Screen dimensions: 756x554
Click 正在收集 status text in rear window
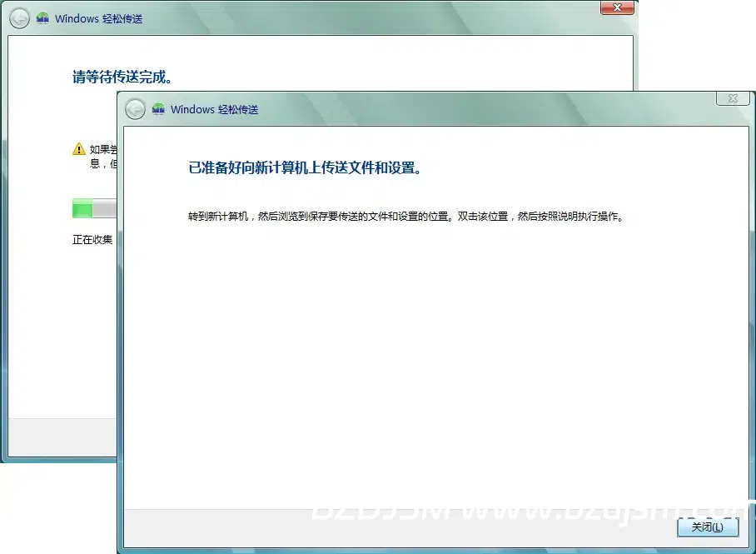coord(92,239)
